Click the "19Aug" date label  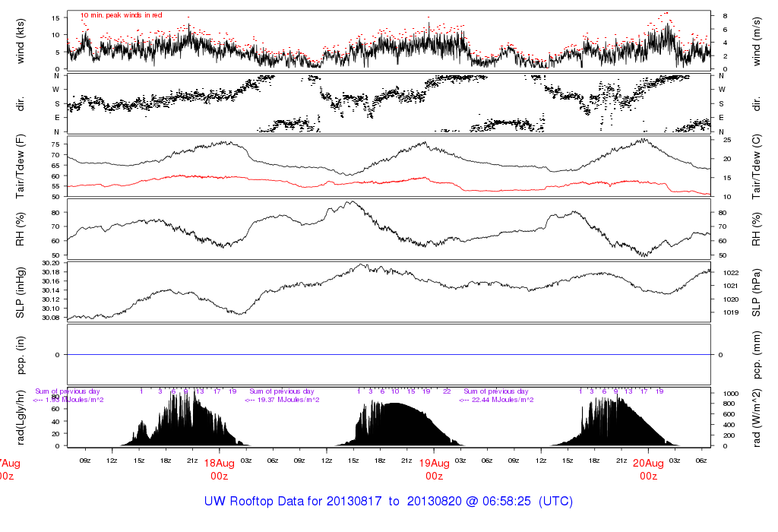click(434, 464)
